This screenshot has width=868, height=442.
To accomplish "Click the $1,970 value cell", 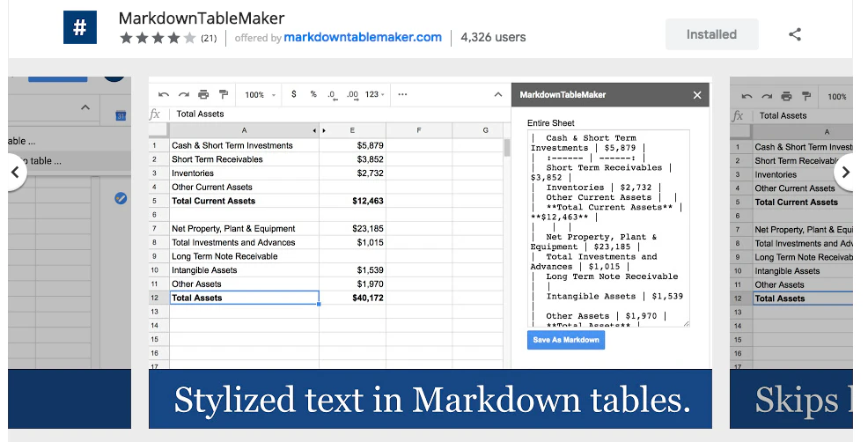I will point(353,284).
